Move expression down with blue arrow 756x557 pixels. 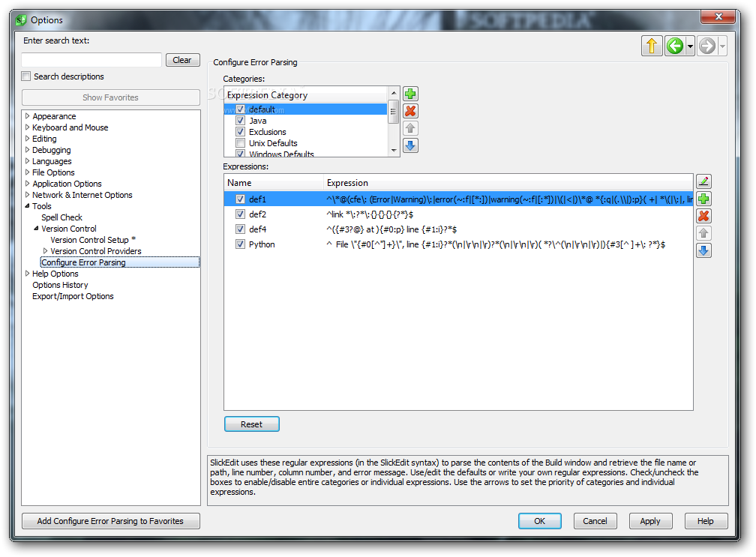(x=704, y=250)
